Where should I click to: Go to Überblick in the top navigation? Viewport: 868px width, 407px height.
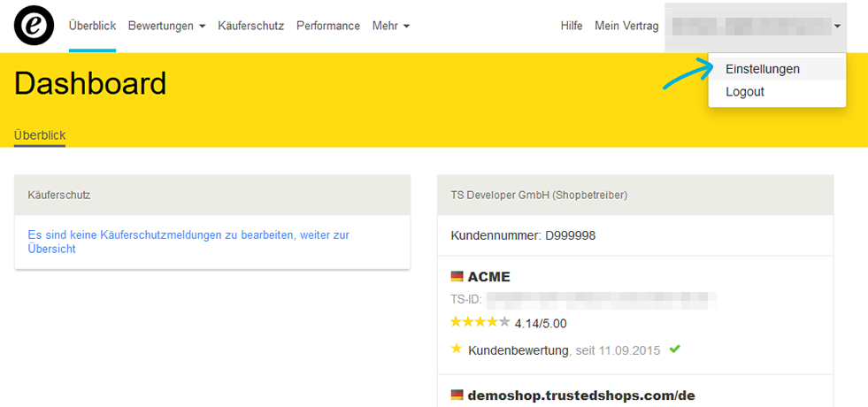click(x=92, y=26)
